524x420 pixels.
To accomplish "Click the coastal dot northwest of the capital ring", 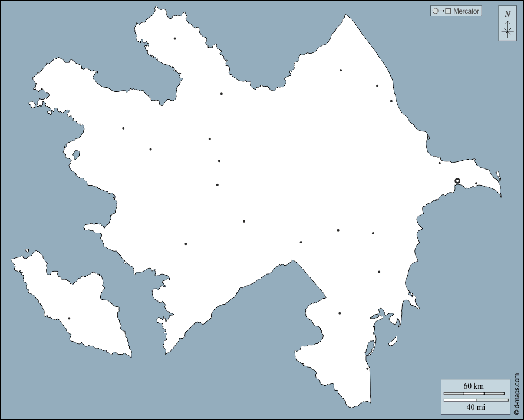I will tap(439, 163).
